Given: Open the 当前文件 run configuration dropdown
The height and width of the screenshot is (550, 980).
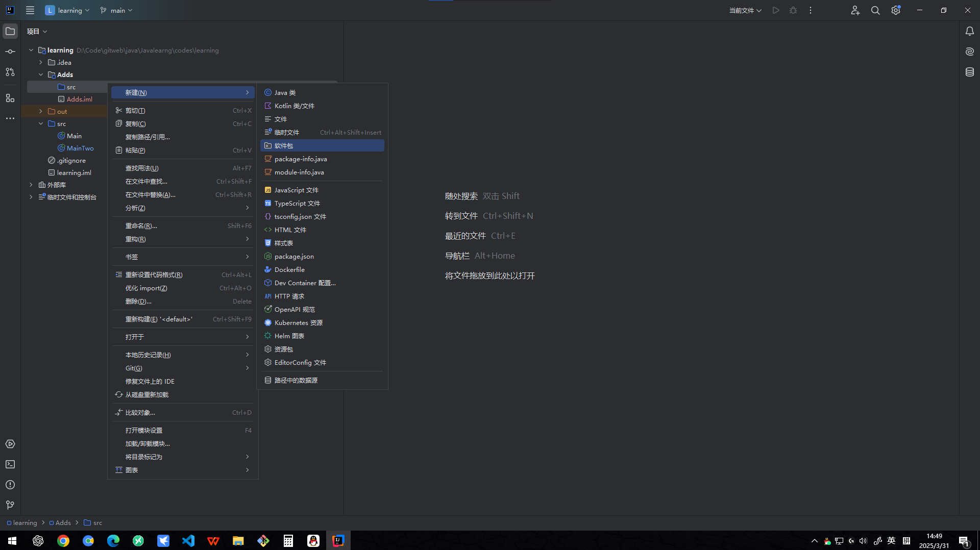Looking at the screenshot, I should (x=745, y=10).
